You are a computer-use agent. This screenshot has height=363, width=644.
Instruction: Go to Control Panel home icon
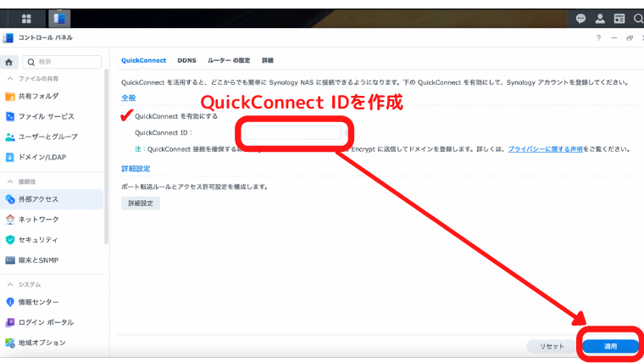tap(9, 62)
